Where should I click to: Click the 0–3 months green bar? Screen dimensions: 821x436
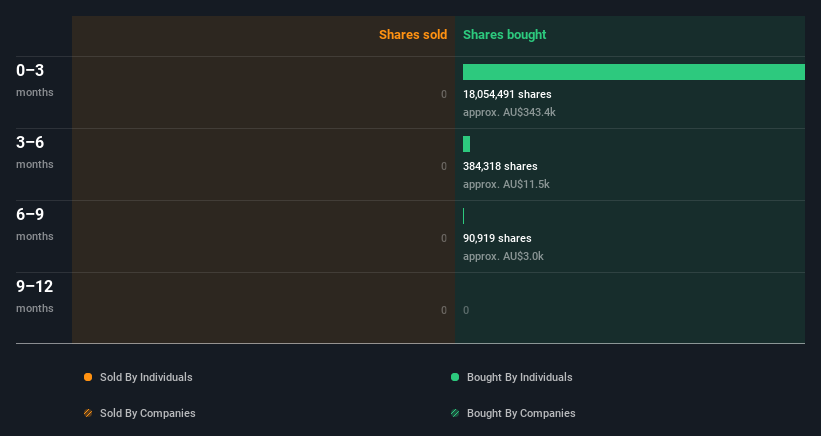[634, 72]
